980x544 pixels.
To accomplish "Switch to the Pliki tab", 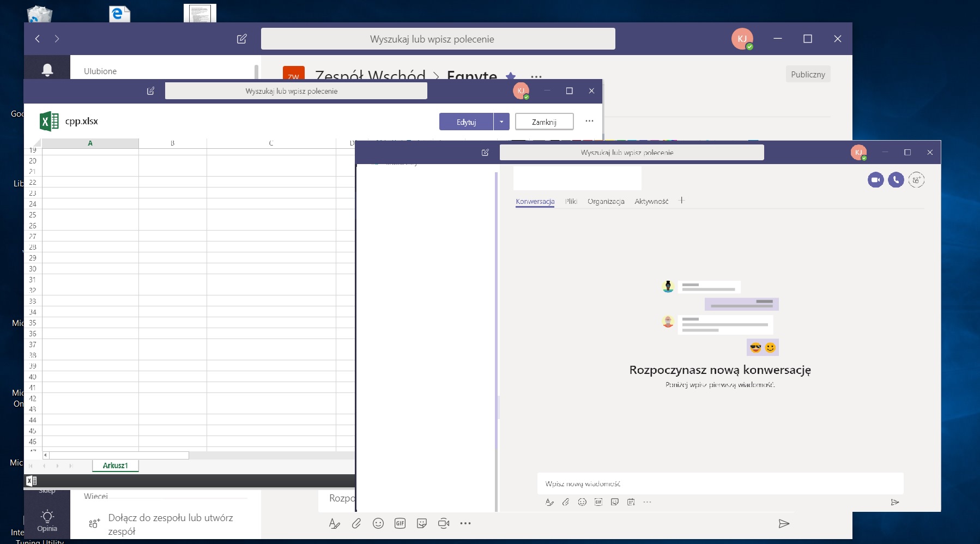I will point(571,202).
